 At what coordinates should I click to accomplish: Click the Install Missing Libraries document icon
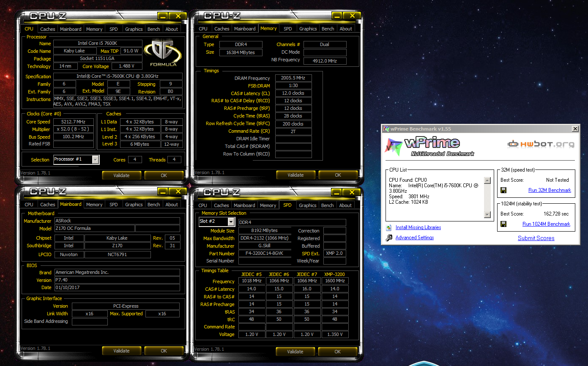click(x=389, y=227)
